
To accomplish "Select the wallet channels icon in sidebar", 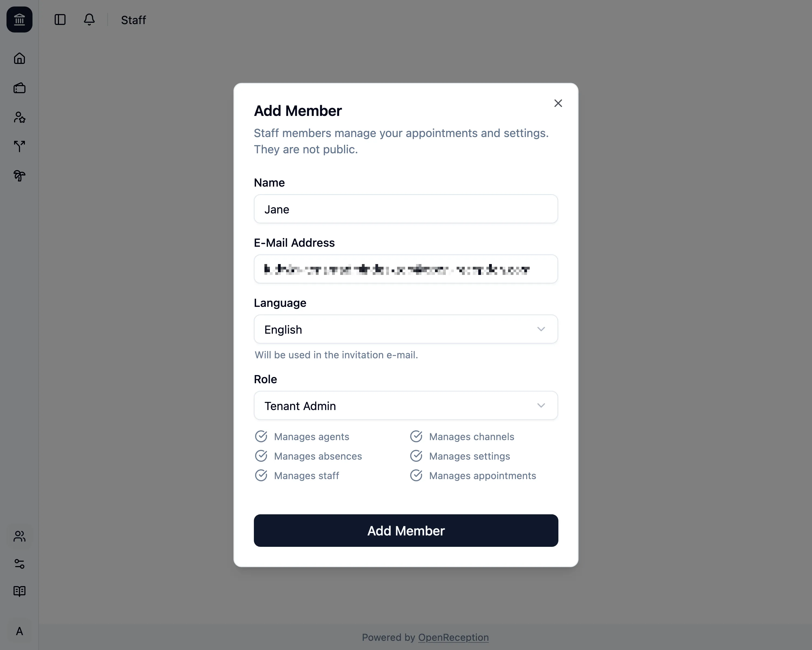I will [19, 88].
